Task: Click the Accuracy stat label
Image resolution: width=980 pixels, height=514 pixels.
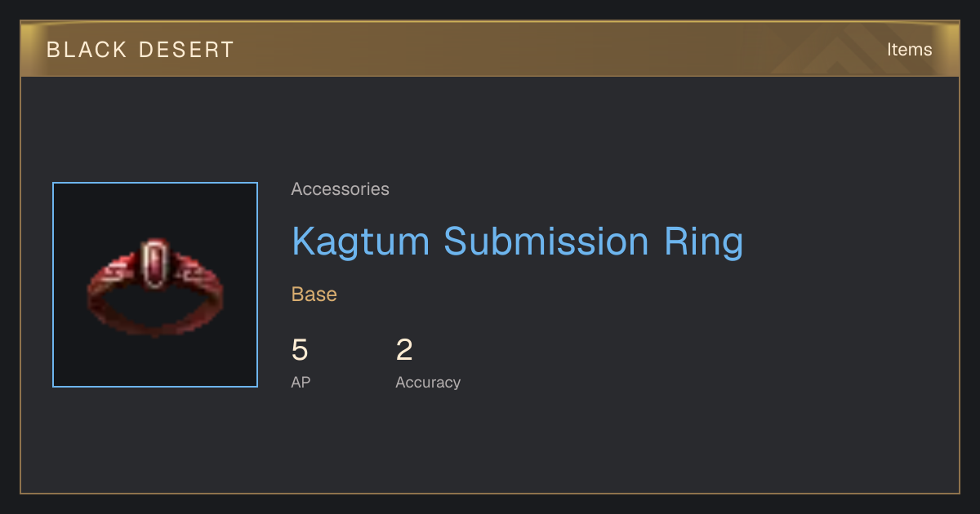Action: 428,383
